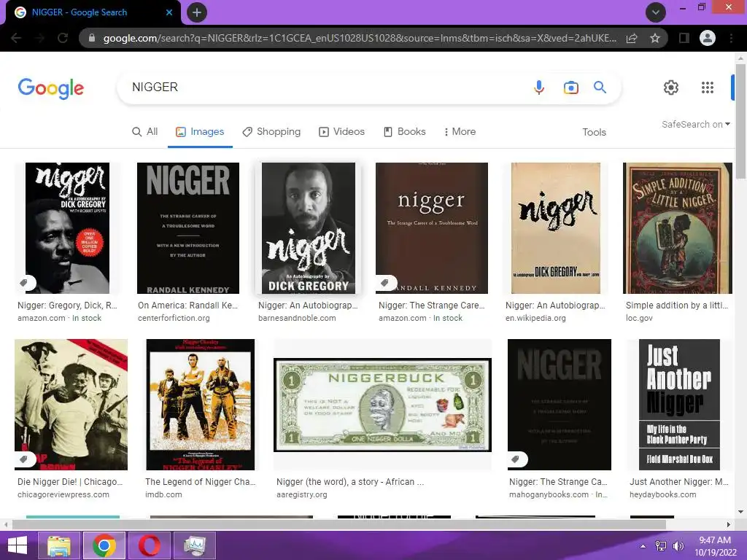Expand the SafeSearch on dropdown
The image size is (747, 560).
[x=695, y=124]
